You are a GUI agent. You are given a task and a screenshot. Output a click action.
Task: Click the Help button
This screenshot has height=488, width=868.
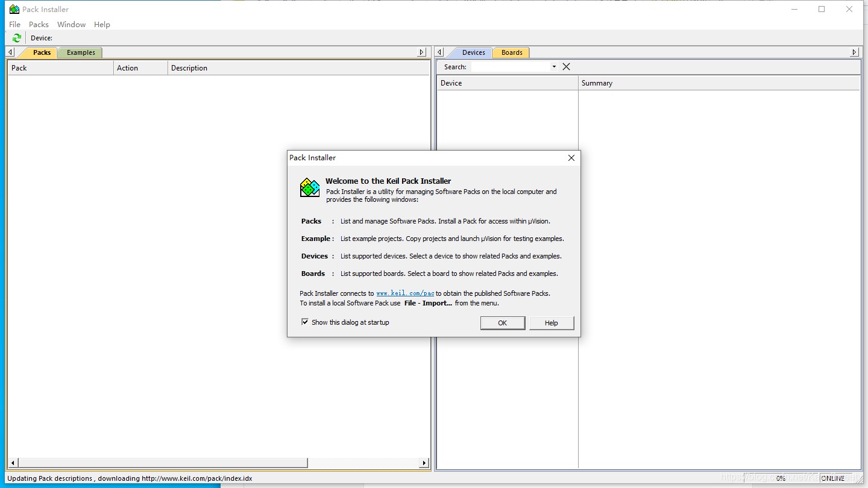click(551, 322)
